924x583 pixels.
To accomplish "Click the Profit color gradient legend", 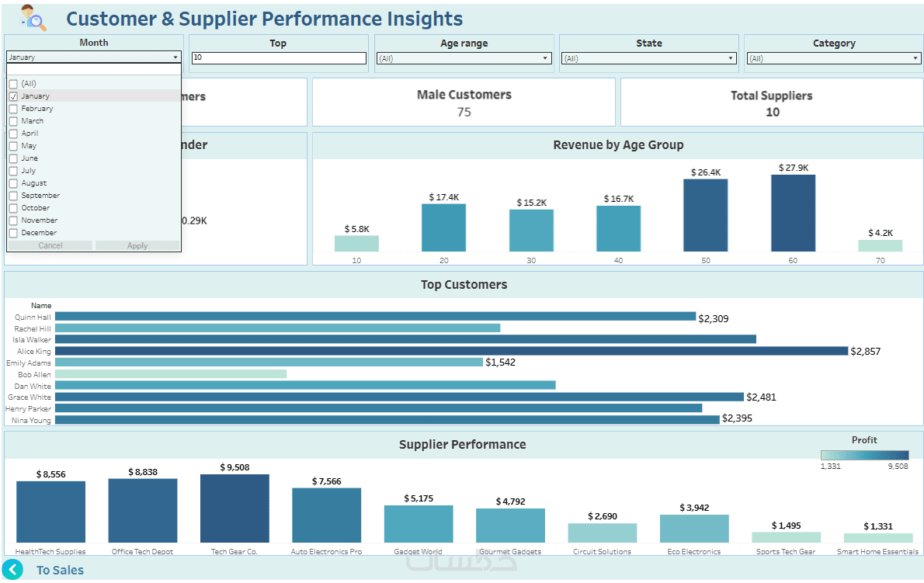I will tap(864, 455).
